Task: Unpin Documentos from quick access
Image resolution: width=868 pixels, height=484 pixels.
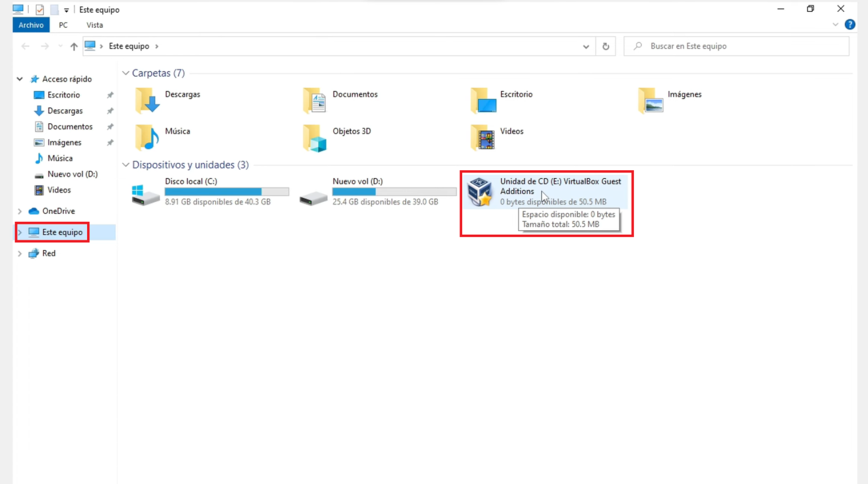Action: [110, 127]
